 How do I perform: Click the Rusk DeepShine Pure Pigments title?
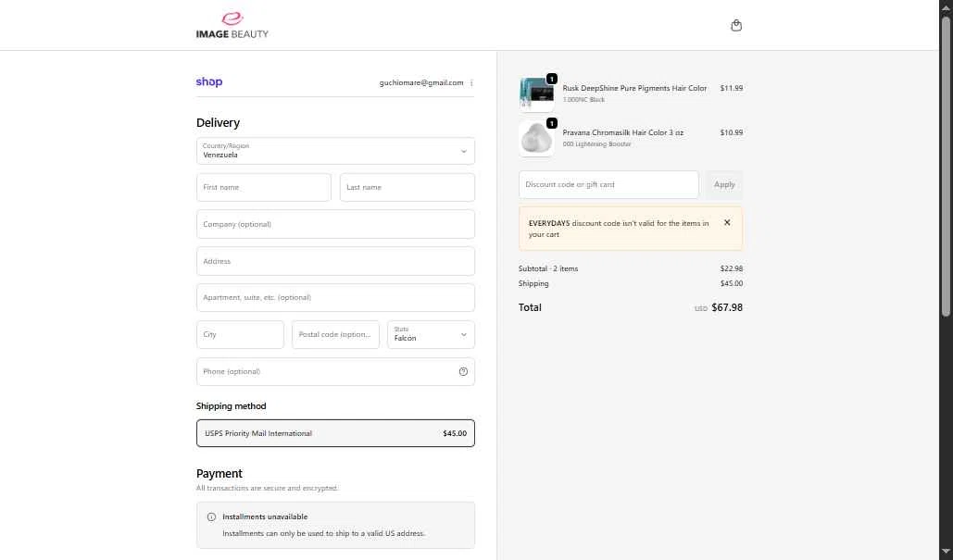634,88
